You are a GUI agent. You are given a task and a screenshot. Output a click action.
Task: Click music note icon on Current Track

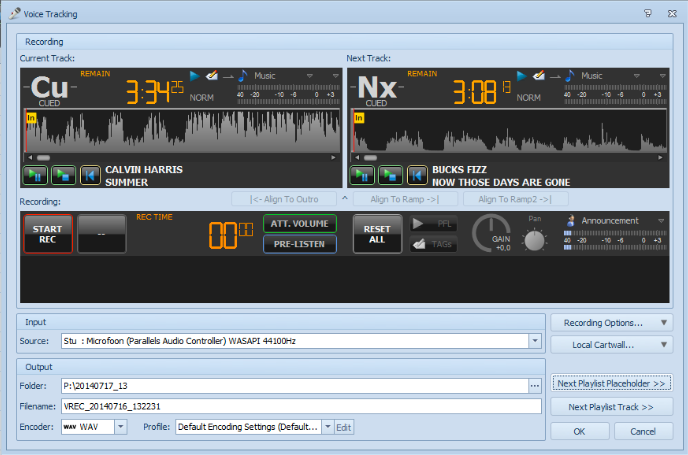[x=243, y=76]
